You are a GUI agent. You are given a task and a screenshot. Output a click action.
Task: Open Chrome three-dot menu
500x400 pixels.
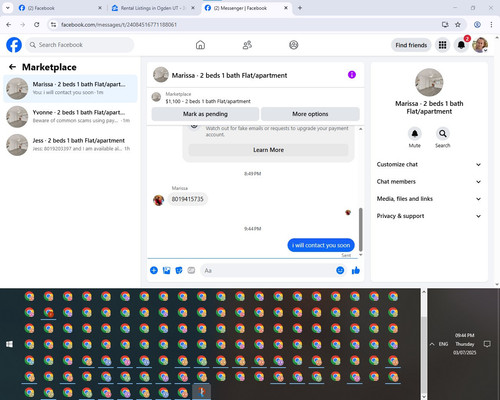pos(491,25)
